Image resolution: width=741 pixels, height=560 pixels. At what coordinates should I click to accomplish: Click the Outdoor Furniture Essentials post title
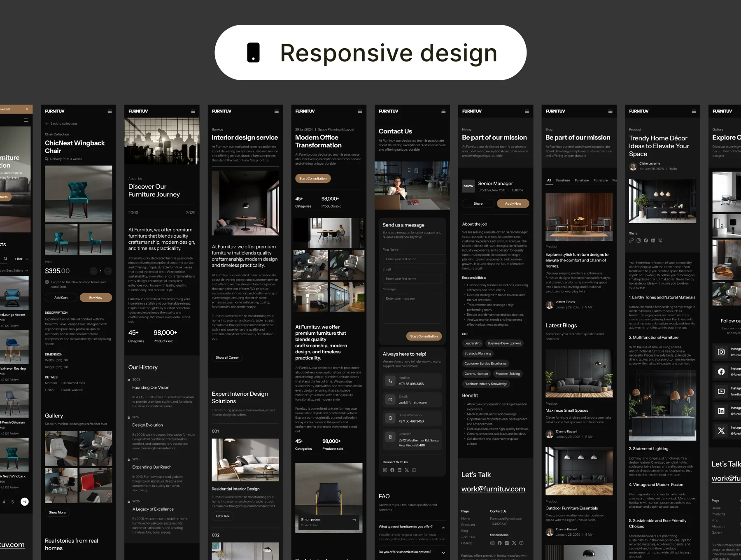point(572,509)
